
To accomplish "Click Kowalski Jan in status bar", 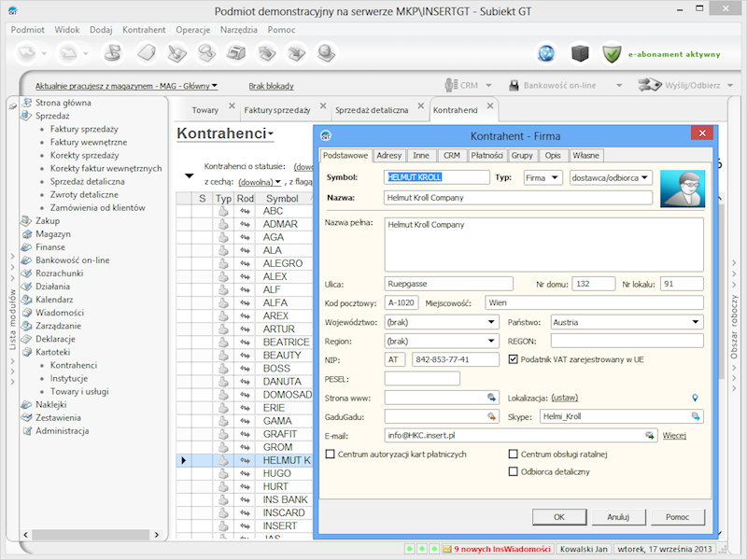I will (x=584, y=549).
